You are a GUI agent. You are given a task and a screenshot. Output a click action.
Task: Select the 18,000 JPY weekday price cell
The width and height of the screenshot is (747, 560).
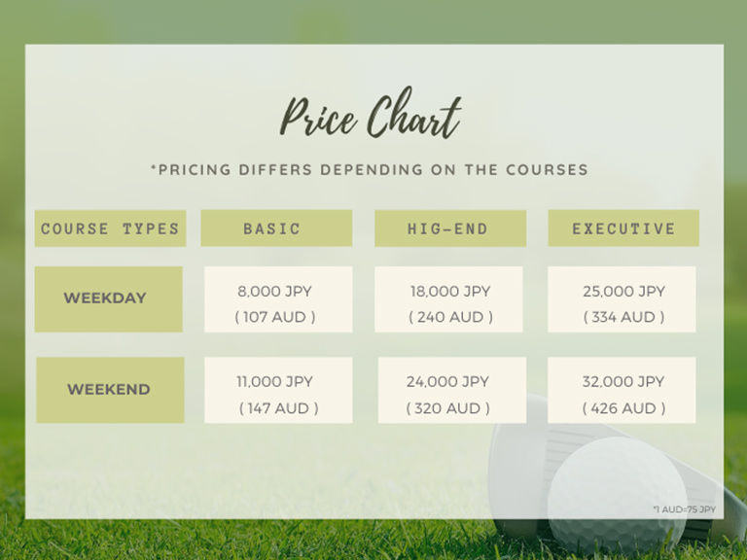point(448,299)
